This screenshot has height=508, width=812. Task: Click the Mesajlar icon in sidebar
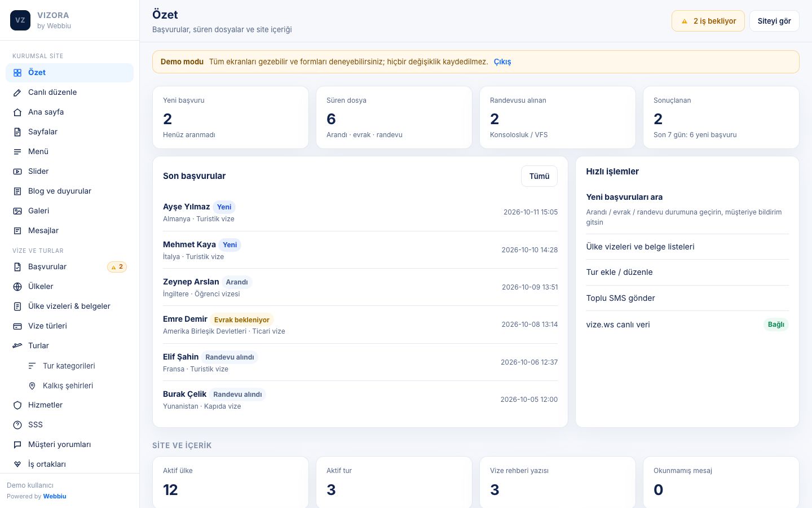point(17,231)
